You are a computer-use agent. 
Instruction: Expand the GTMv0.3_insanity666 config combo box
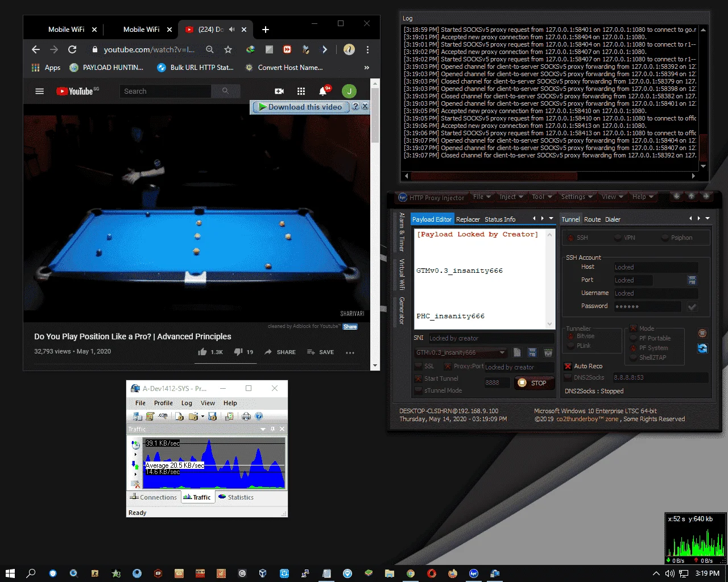pos(461,352)
